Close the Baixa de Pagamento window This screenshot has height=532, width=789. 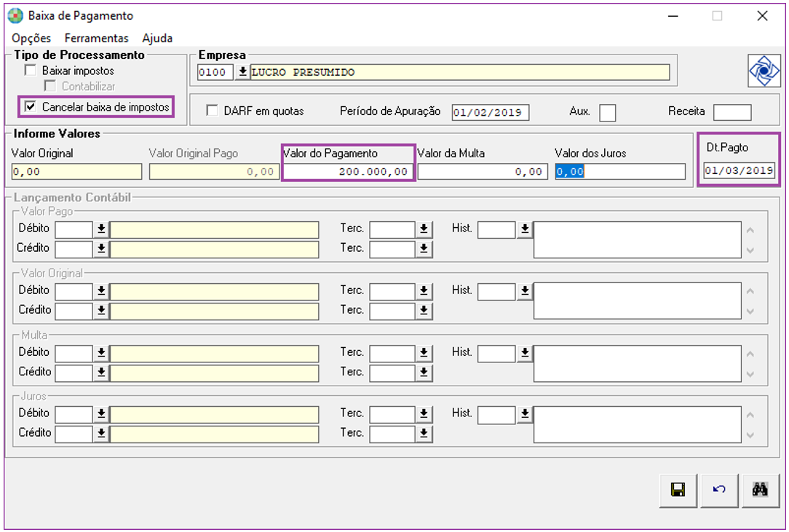(762, 16)
